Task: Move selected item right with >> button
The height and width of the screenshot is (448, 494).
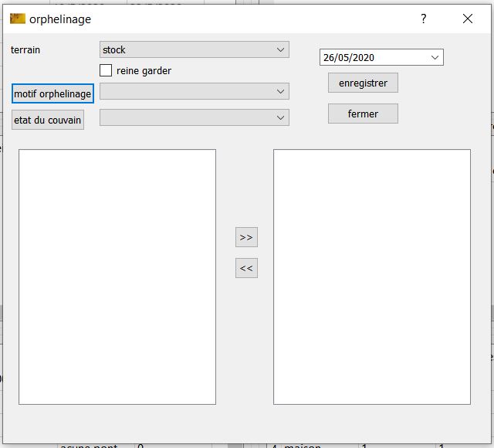Action: click(246, 237)
